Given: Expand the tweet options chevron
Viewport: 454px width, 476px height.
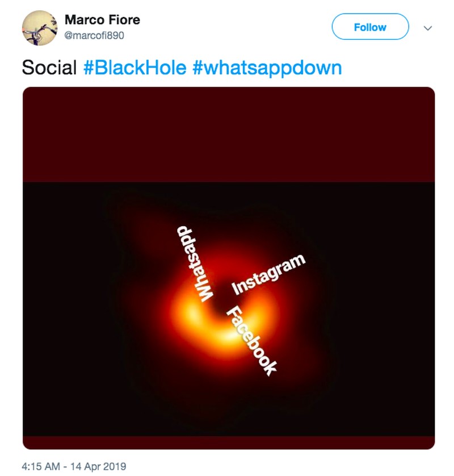Looking at the screenshot, I should [x=428, y=28].
